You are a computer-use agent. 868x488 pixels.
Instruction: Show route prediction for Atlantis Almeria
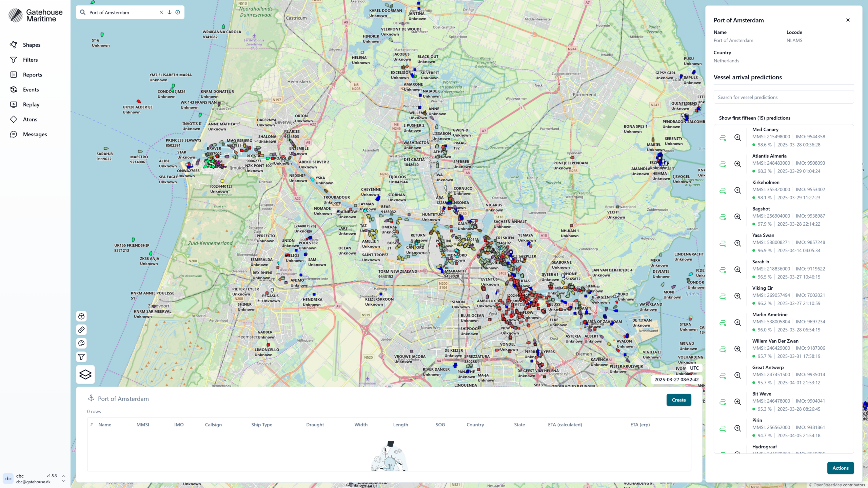(723, 164)
